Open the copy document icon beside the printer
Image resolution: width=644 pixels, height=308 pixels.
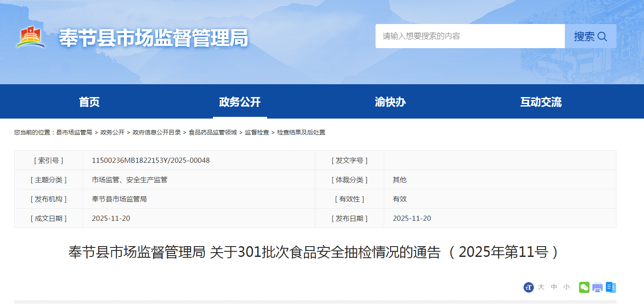pos(610,287)
